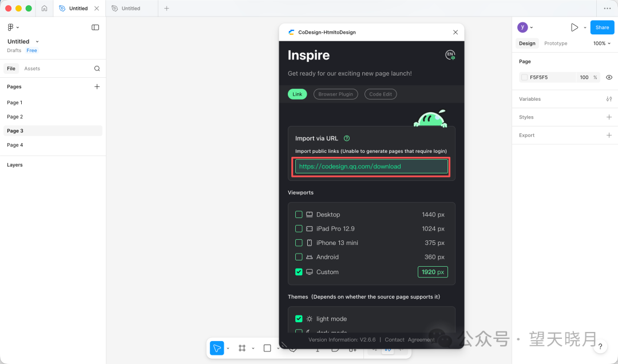
Task: Go to the Home tab icon
Action: tap(44, 8)
